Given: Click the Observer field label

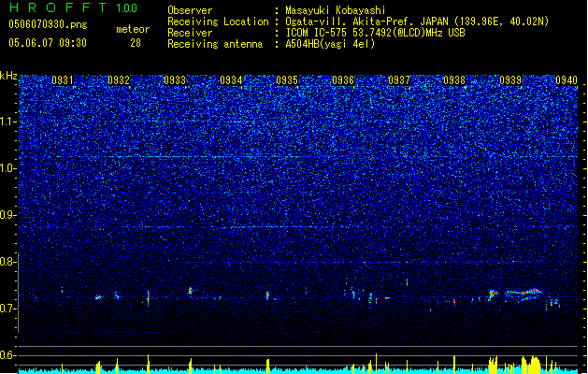Looking at the screenshot, I should [190, 10].
